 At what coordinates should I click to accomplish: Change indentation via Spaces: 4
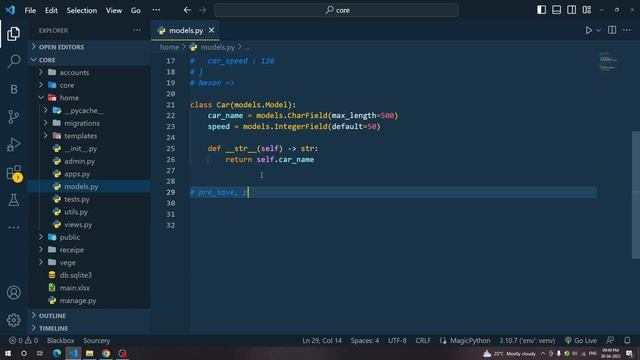point(365,340)
